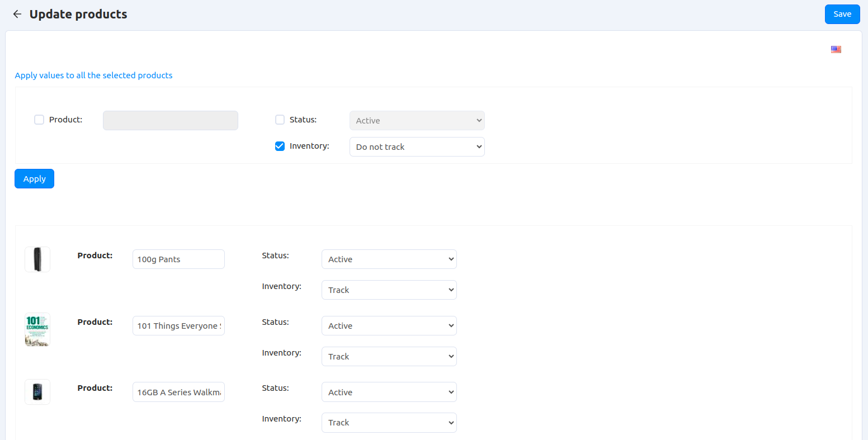Open the 100g Pants product thumbnail
The image size is (868, 440).
(x=37, y=259)
